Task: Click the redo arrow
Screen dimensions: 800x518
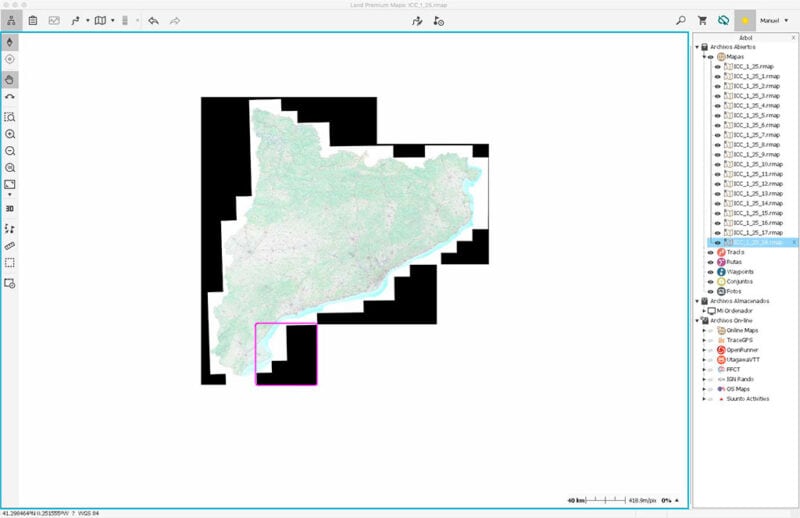Action: coord(175,21)
